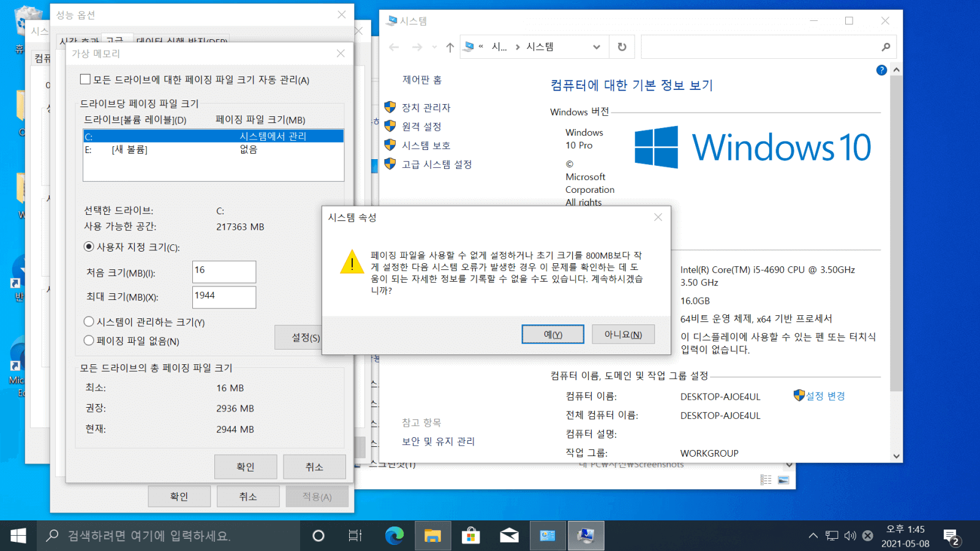The width and height of the screenshot is (980, 551).
Task: Go forward in System window navigation
Action: pos(417,47)
